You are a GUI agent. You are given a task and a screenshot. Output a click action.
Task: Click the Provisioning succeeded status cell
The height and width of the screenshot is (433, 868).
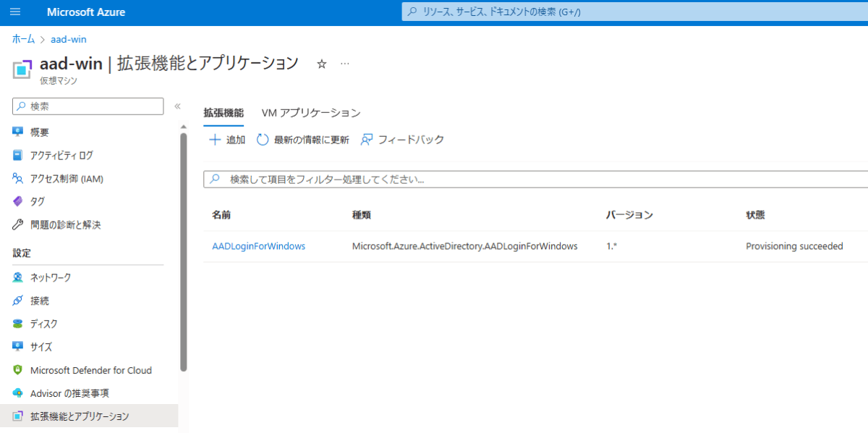794,246
